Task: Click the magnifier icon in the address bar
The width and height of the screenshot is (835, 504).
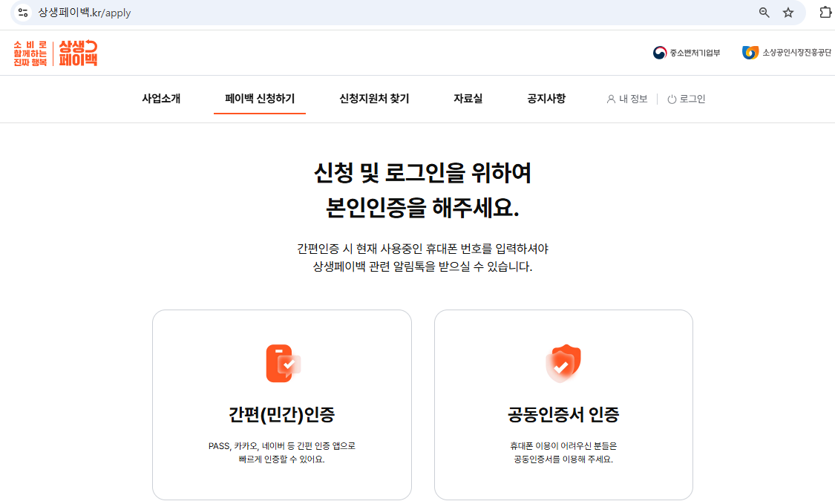Action: point(764,13)
